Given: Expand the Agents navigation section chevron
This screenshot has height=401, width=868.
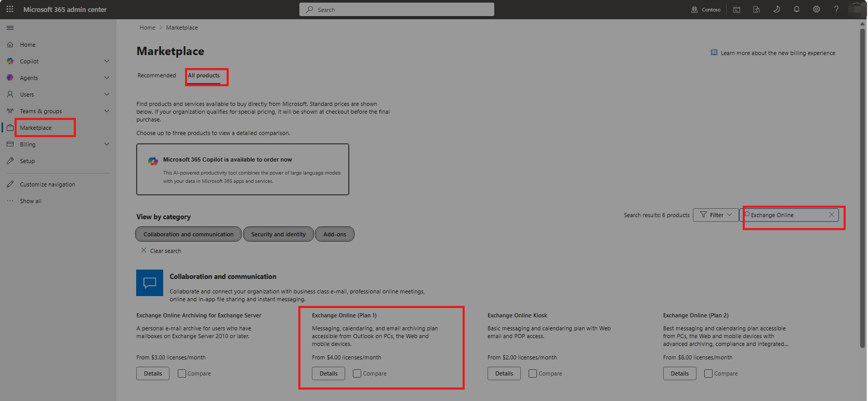Looking at the screenshot, I should pos(107,78).
